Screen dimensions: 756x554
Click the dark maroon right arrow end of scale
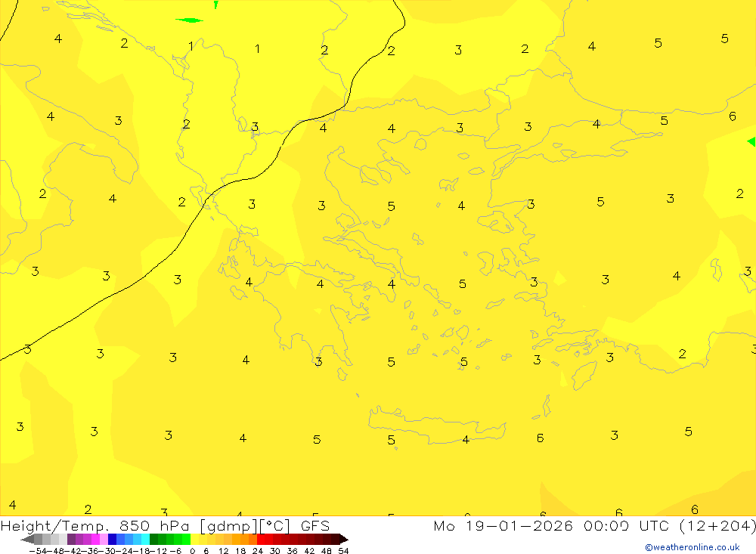point(344,539)
